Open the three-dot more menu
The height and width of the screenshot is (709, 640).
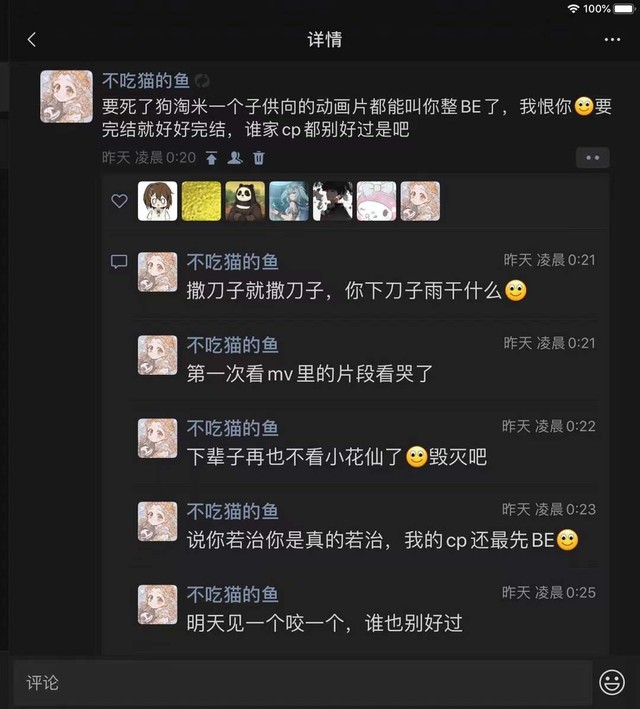pos(612,40)
